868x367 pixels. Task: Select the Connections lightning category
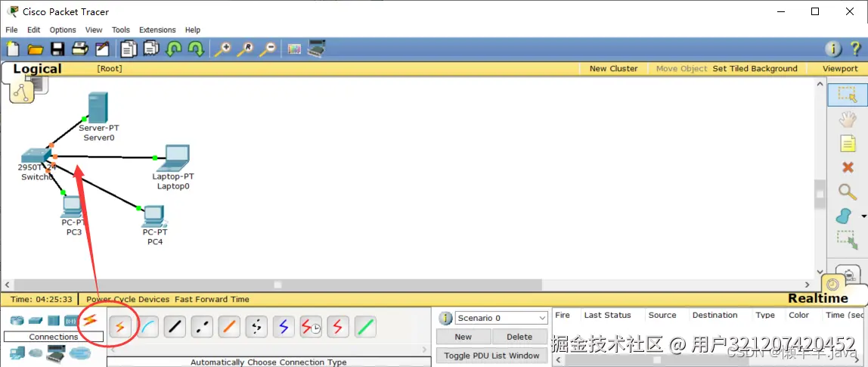(x=90, y=320)
